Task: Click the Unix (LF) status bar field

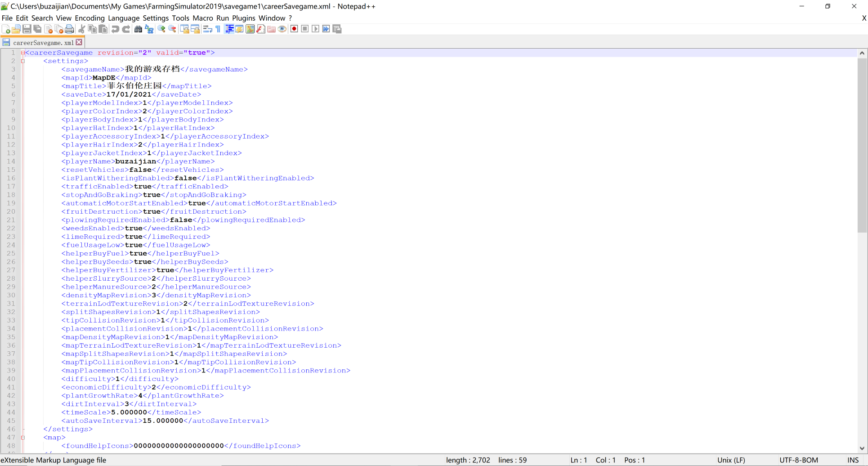Action: pos(731,460)
